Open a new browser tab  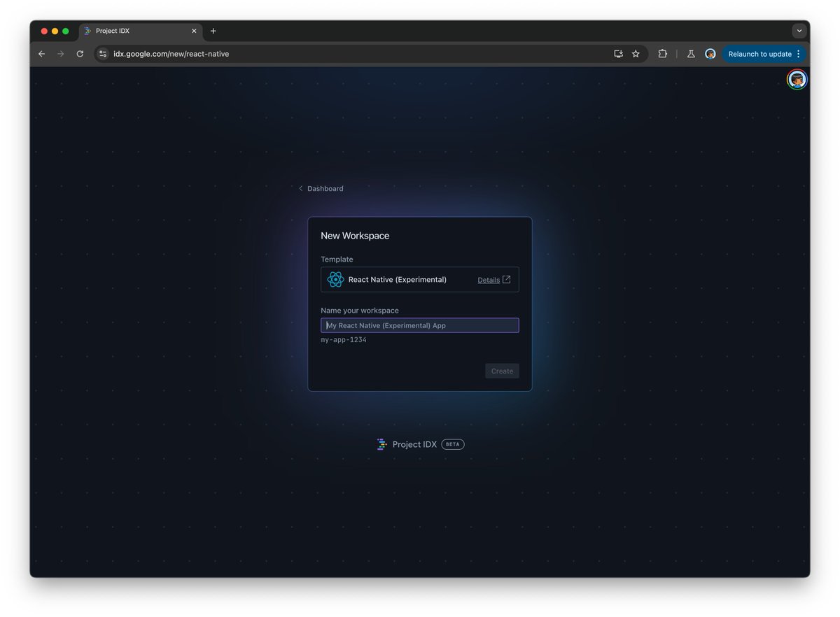[x=213, y=31]
